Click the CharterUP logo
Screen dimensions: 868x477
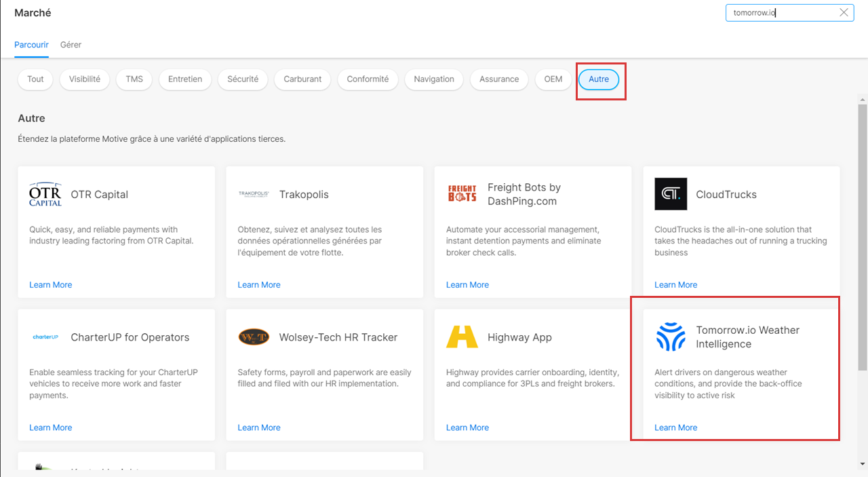45,337
